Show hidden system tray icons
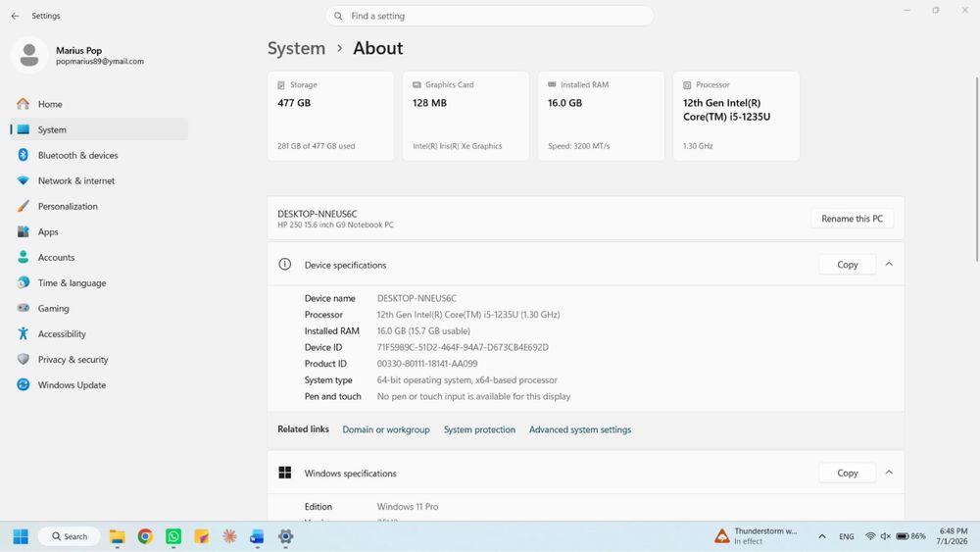Screen dimensions: 980x552 822,536
